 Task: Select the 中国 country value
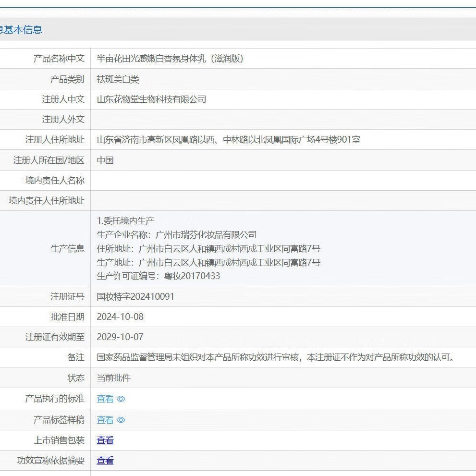click(x=105, y=160)
